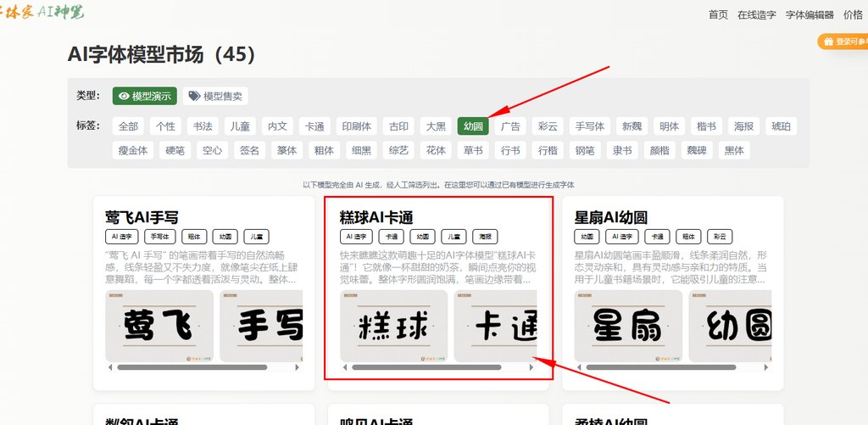868x425 pixels.
Task: Click the gift login promo badge
Action: 843,42
